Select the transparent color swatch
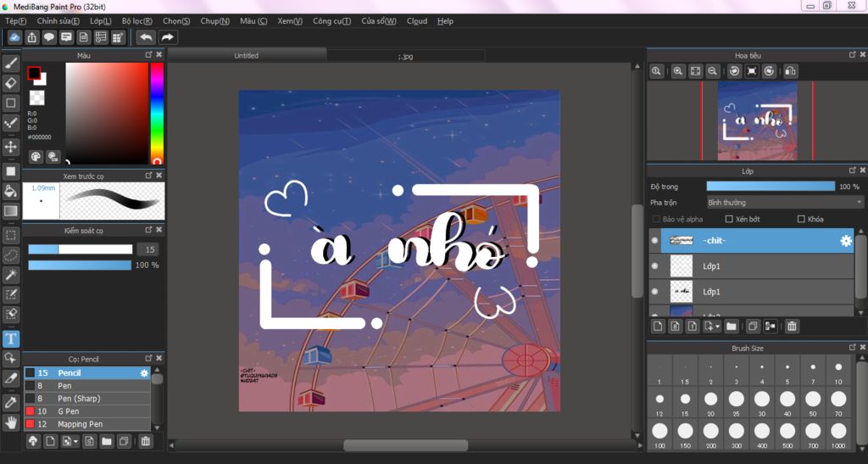 (x=37, y=98)
